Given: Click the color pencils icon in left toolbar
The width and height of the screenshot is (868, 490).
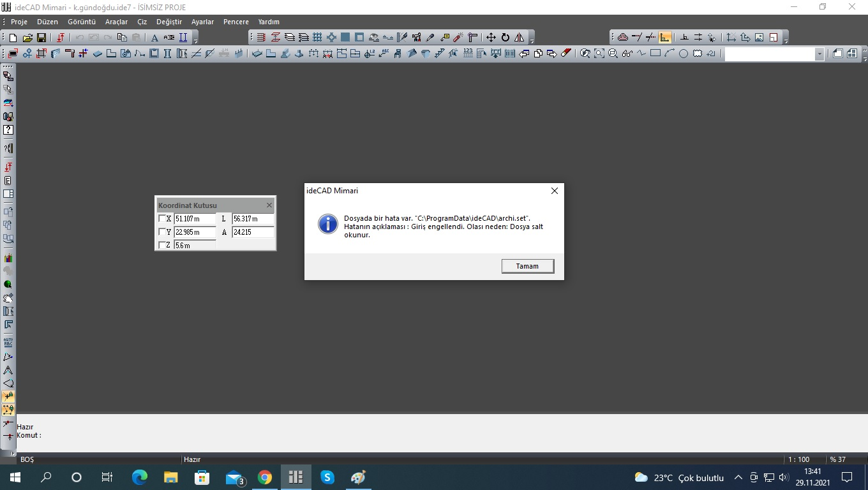Looking at the screenshot, I should (x=8, y=258).
